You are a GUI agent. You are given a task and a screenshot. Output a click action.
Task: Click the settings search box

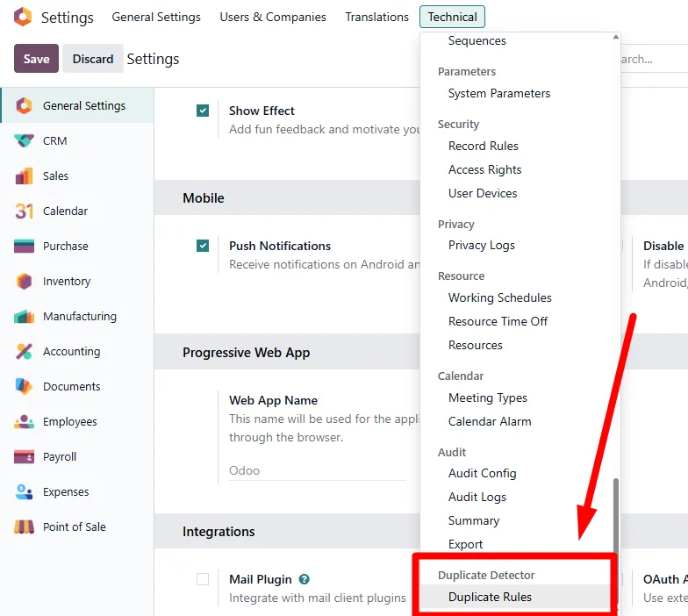point(655,59)
